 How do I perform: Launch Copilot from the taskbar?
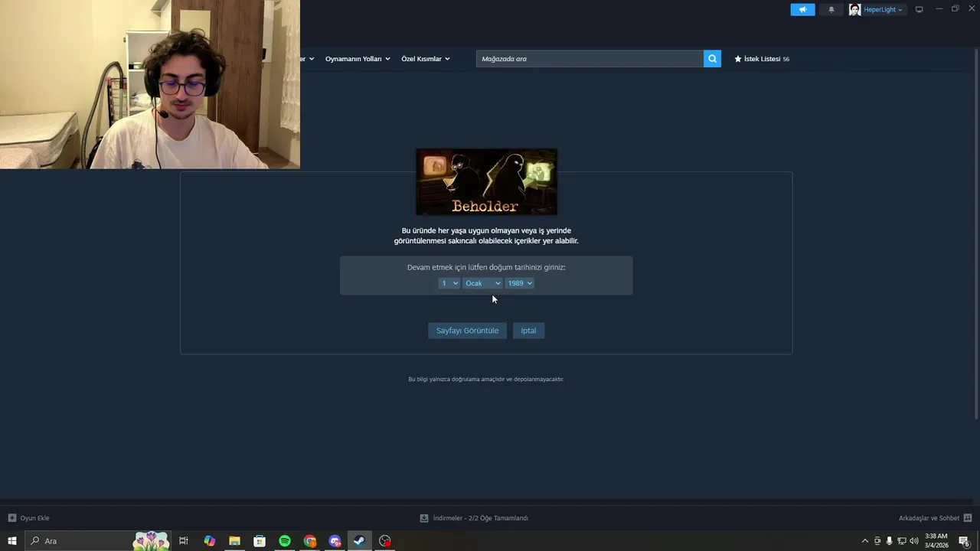click(209, 541)
